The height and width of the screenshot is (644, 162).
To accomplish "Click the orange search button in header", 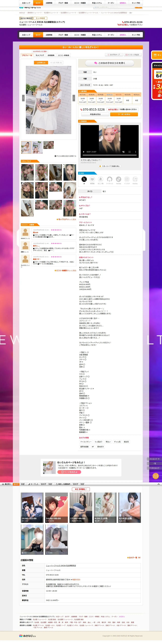I will 139,7.
